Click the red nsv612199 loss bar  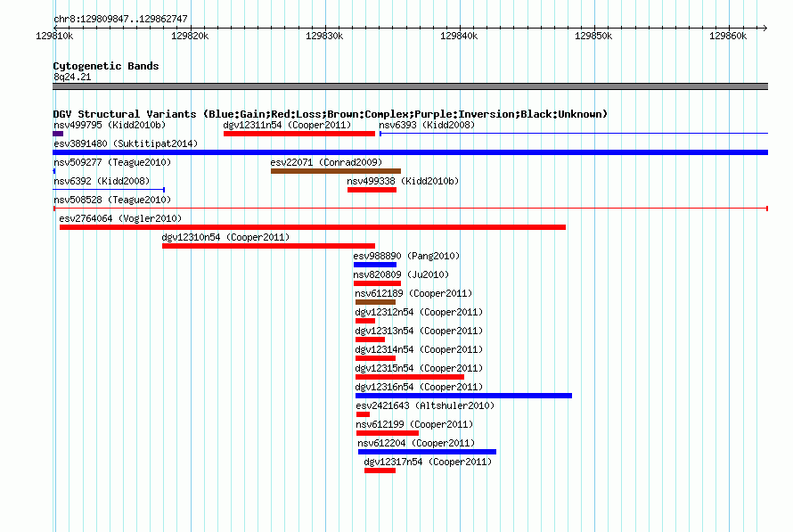[x=388, y=433]
